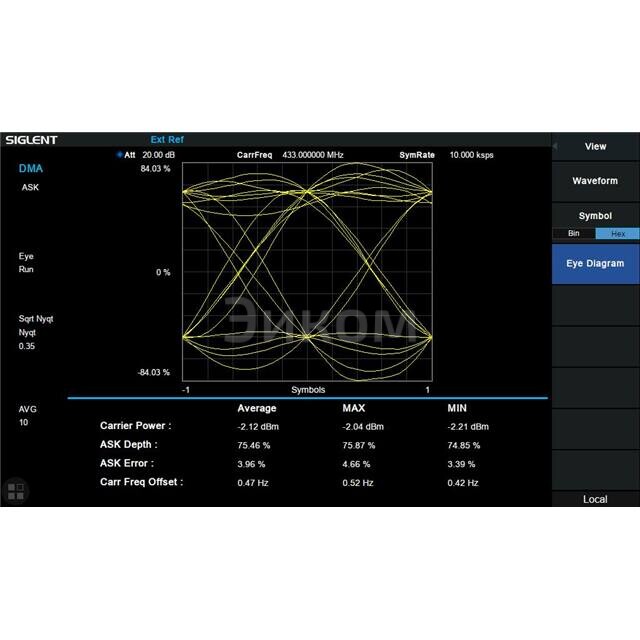Change the Sqrt Nyqt filter setting

point(36,319)
